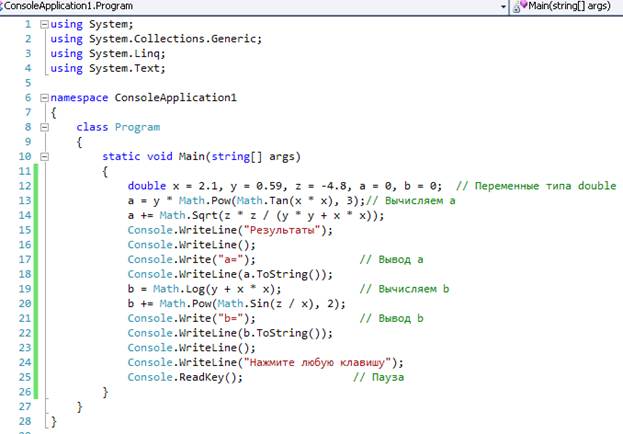The image size is (623, 434).
Task: Click the 'void' keyword on line 10
Action: pyautogui.click(x=160, y=157)
